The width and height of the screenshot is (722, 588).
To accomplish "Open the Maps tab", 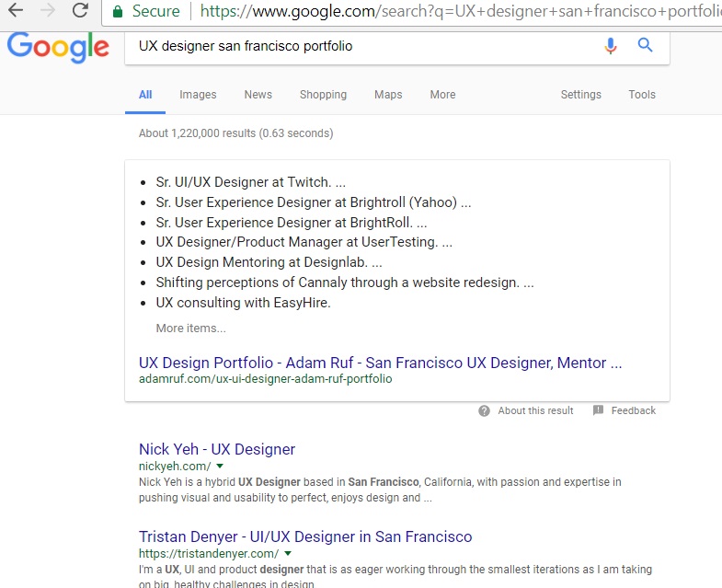I will click(388, 95).
